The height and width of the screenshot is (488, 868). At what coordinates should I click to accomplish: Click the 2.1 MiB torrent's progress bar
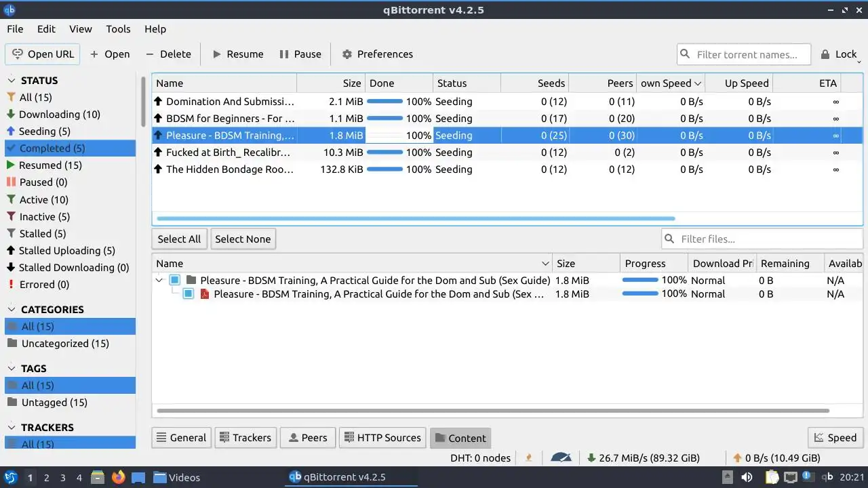(x=385, y=102)
